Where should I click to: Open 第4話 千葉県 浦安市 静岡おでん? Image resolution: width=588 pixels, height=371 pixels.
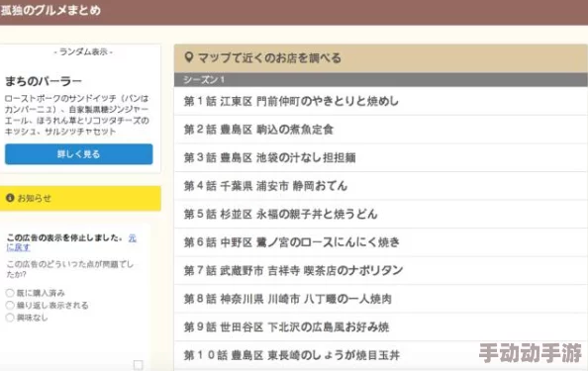[x=381, y=186]
